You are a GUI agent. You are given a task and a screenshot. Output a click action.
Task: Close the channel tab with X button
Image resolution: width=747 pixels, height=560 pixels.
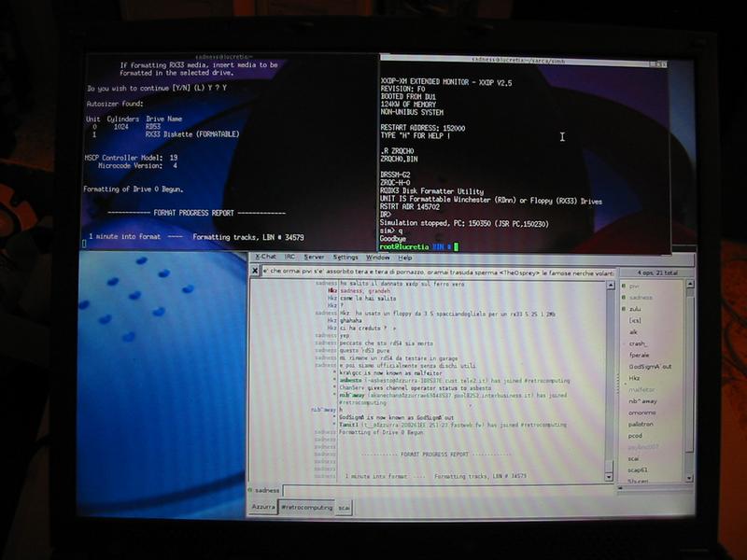pyautogui.click(x=255, y=271)
